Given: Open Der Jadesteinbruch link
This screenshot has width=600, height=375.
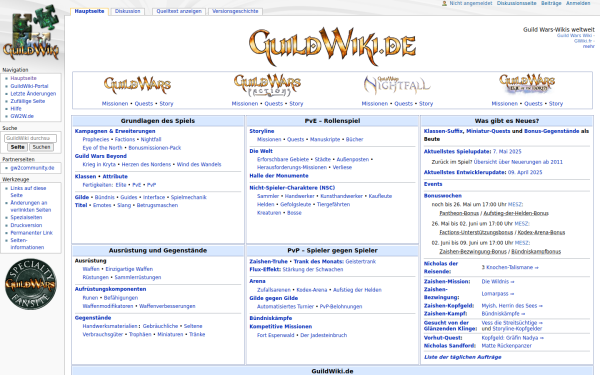Looking at the screenshot, I should tap(323, 336).
